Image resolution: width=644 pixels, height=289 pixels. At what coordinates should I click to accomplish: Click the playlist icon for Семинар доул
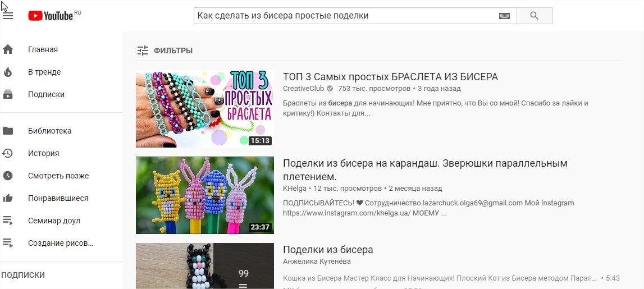tap(8, 221)
